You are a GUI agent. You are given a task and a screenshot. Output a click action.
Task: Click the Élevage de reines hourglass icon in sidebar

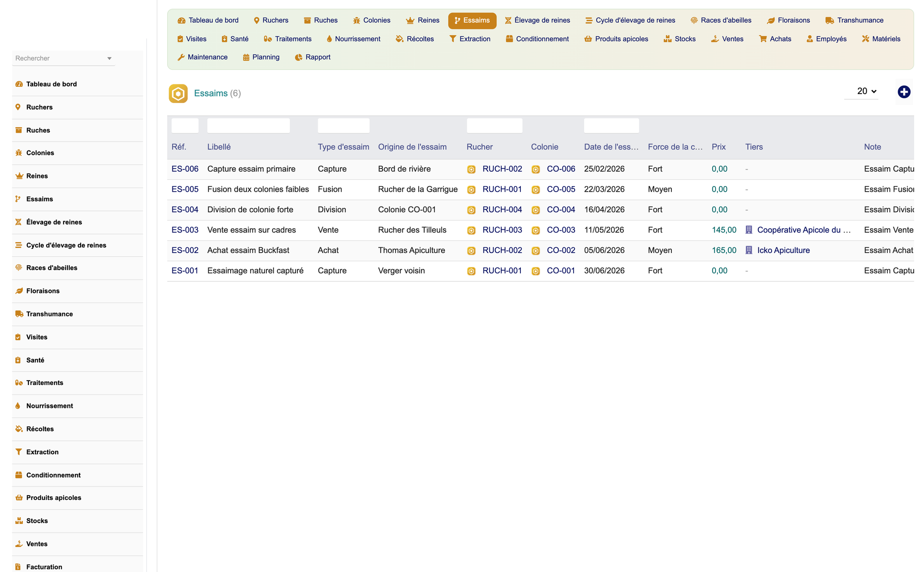19,222
